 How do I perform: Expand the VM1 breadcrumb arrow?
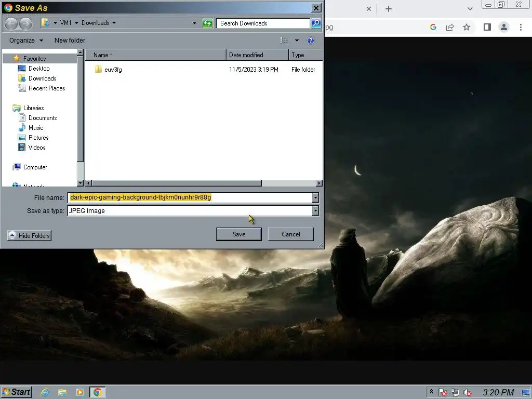[x=76, y=23]
